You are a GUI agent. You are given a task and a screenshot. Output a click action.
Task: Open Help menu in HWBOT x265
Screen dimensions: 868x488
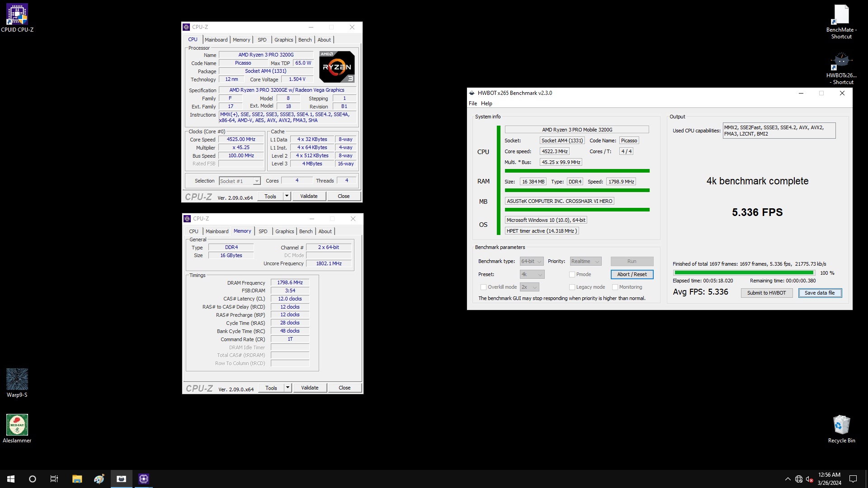tap(486, 103)
